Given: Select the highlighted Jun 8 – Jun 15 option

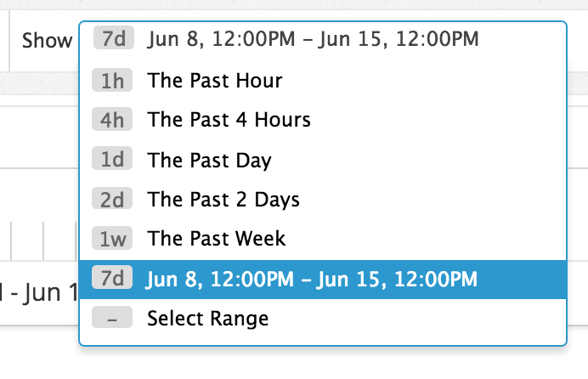Looking at the screenshot, I should click(312, 279).
